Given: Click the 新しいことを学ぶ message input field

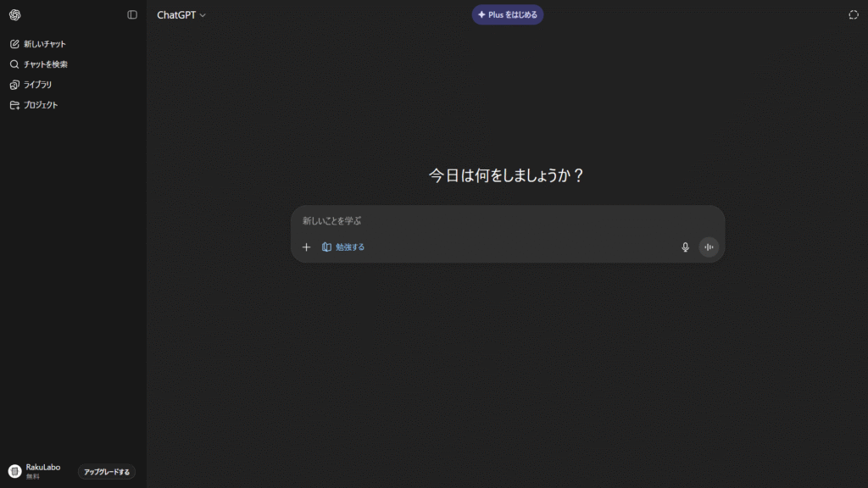Looking at the screenshot, I should tap(507, 221).
